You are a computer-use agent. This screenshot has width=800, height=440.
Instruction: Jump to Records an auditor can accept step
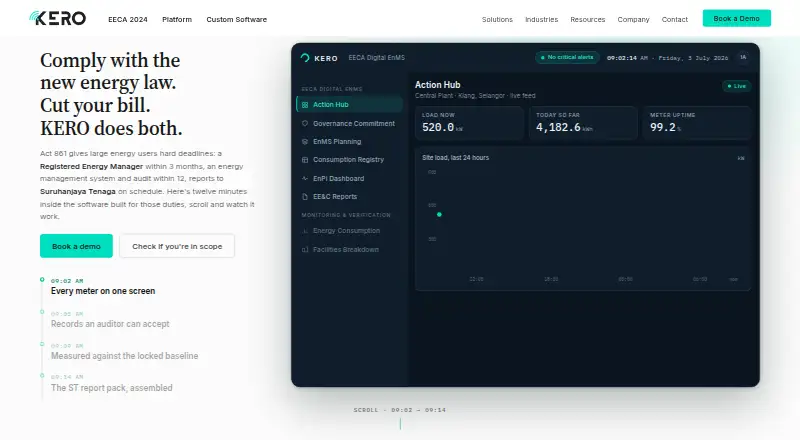[110, 320]
